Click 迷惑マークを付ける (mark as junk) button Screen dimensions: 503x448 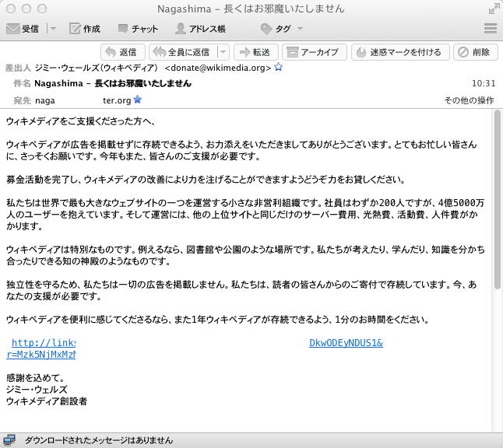pyautogui.click(x=400, y=52)
